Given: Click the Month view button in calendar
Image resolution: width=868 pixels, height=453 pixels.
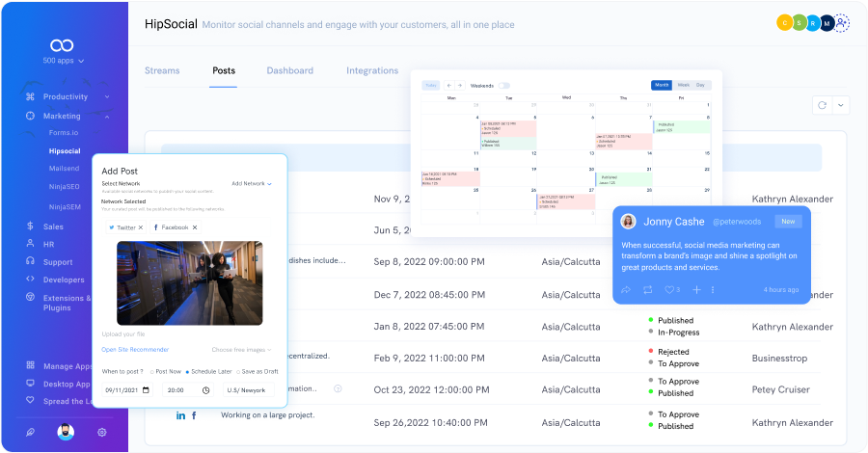Looking at the screenshot, I should 662,86.
